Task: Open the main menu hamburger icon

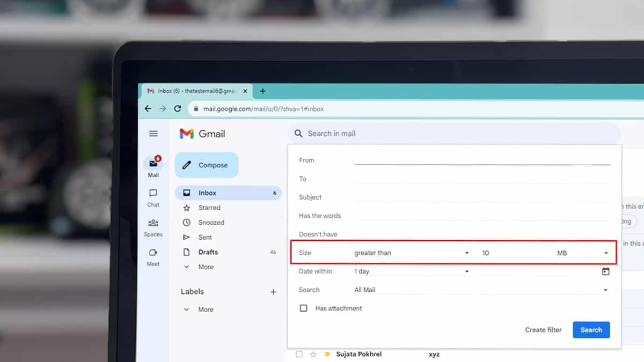Action: [153, 133]
